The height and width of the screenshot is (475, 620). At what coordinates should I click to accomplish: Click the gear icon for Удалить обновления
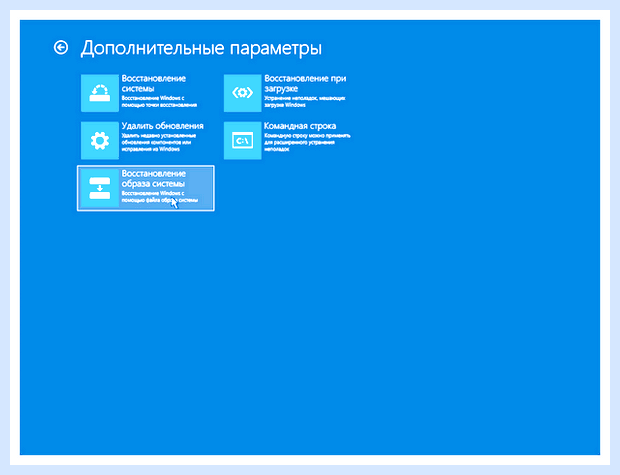pyautogui.click(x=100, y=140)
